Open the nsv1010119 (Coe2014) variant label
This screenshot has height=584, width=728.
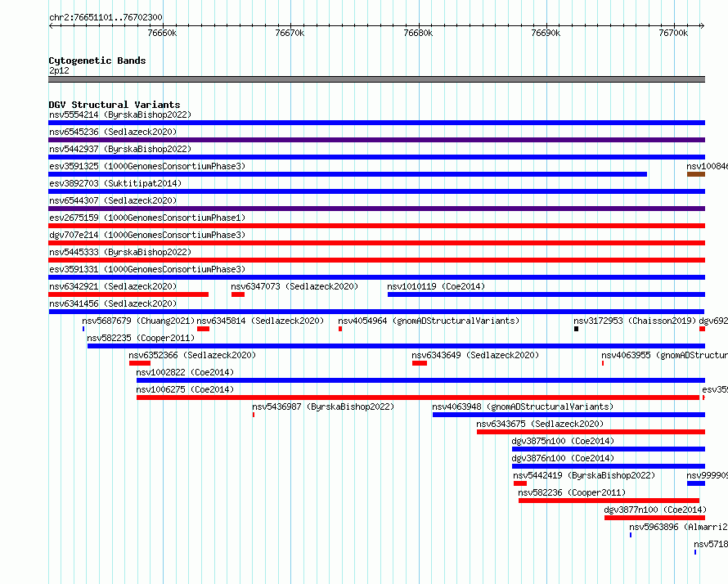click(x=436, y=286)
